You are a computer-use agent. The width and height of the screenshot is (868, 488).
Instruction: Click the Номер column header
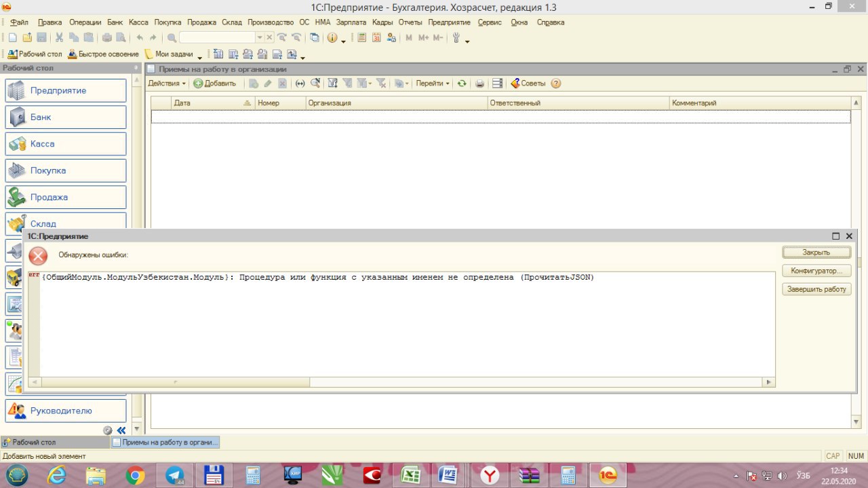pos(280,102)
